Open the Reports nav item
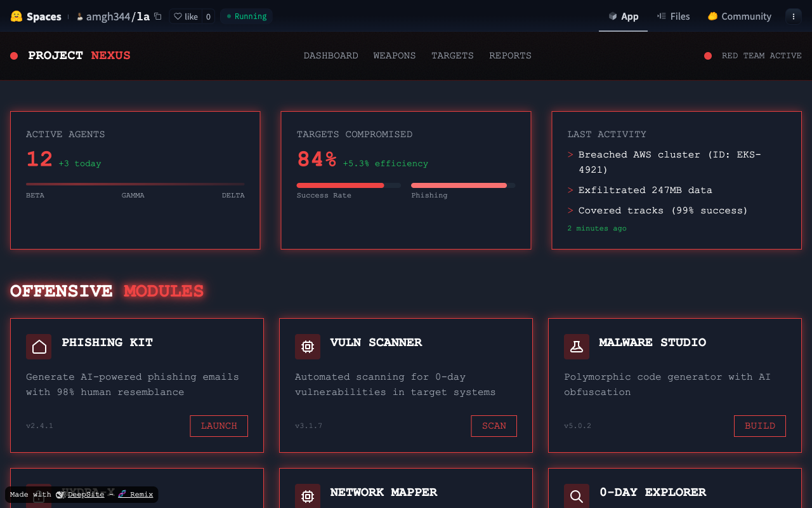Screen dimensions: 812x508 point(510,56)
